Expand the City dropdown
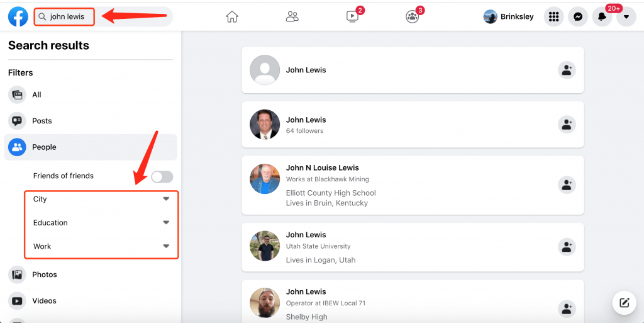644x323 pixels. coord(101,199)
